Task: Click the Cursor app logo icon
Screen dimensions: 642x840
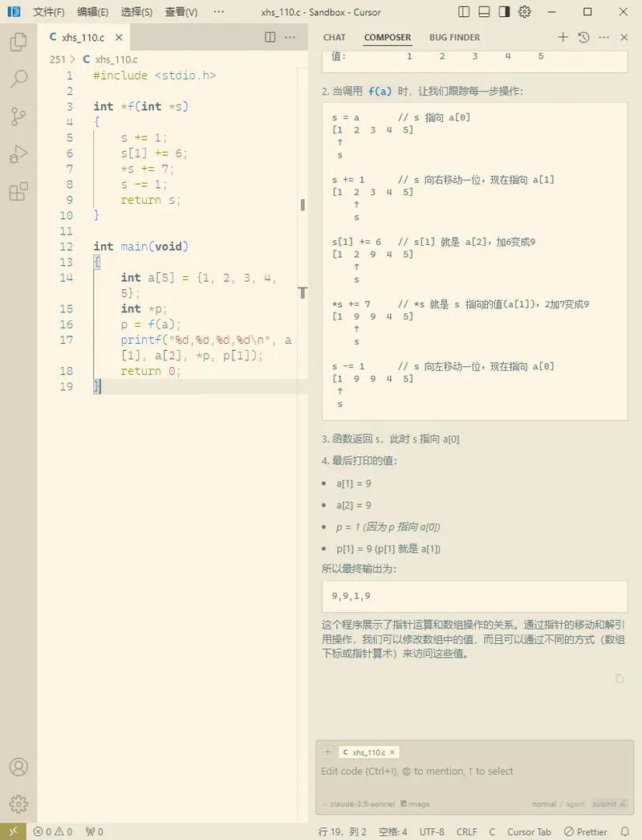Action: pyautogui.click(x=14, y=12)
